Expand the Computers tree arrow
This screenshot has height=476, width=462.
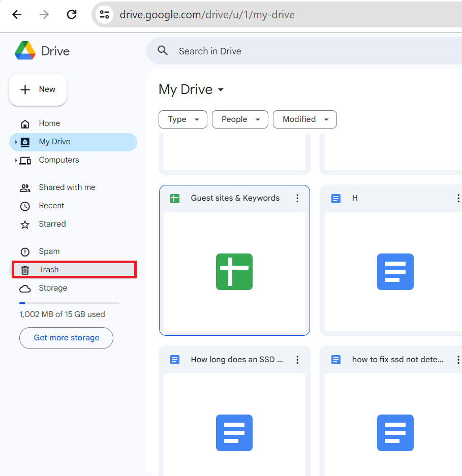[x=16, y=161]
